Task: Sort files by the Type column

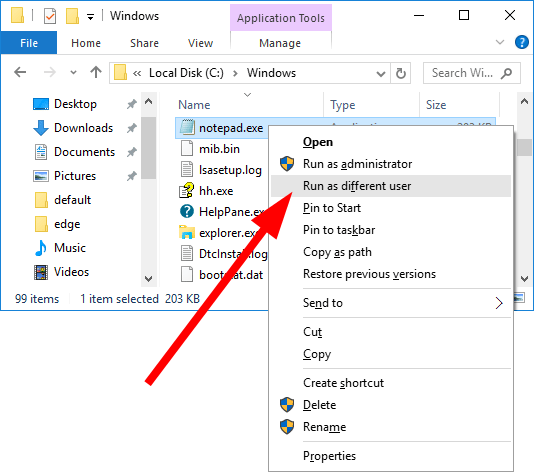Action: tap(343, 105)
